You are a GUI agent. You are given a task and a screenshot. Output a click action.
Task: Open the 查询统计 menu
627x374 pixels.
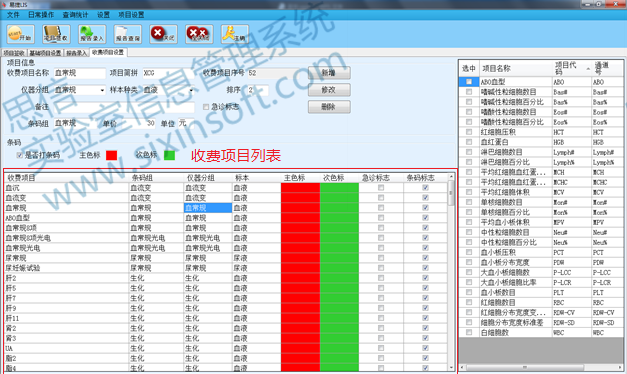coord(75,15)
